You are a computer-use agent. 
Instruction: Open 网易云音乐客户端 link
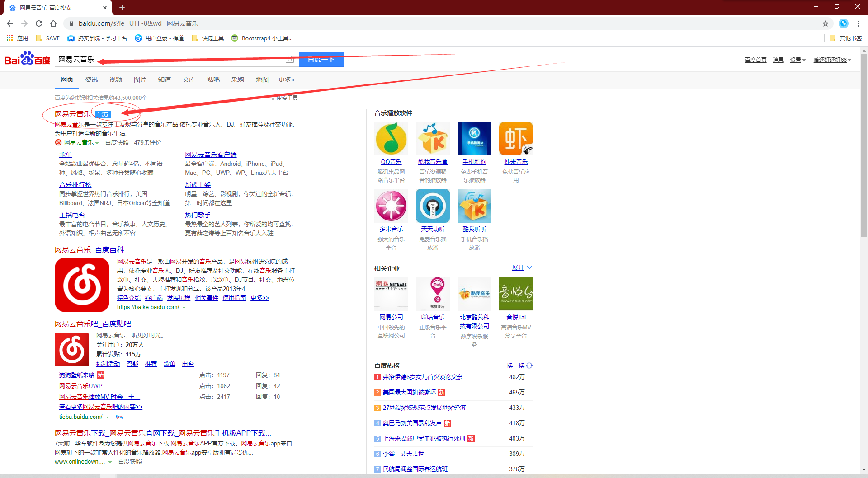(x=211, y=155)
